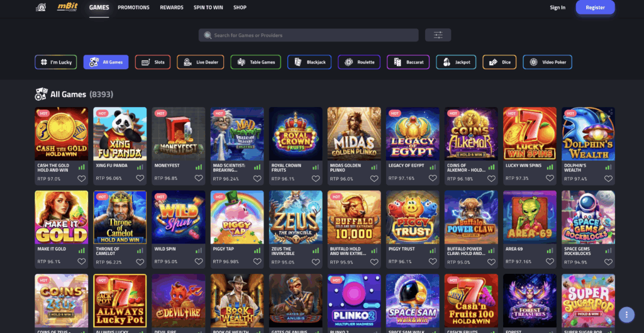Launch the Zeus the Invincible game tile
This screenshot has width=644, height=333.
point(296,217)
